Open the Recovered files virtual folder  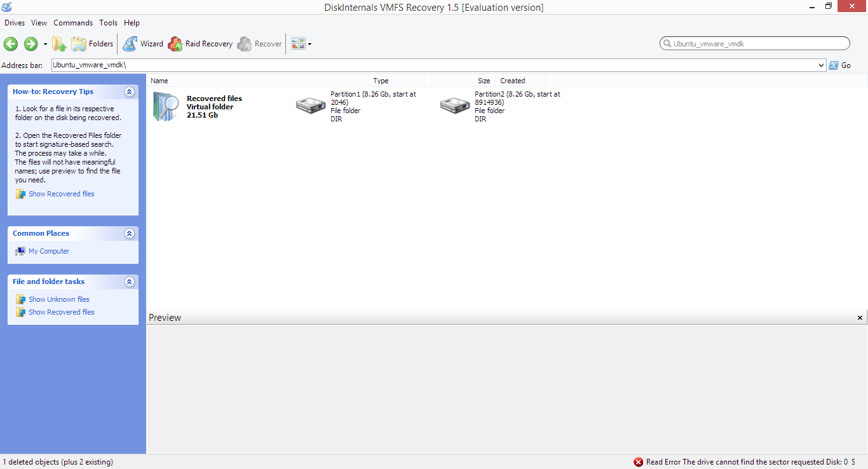166,107
